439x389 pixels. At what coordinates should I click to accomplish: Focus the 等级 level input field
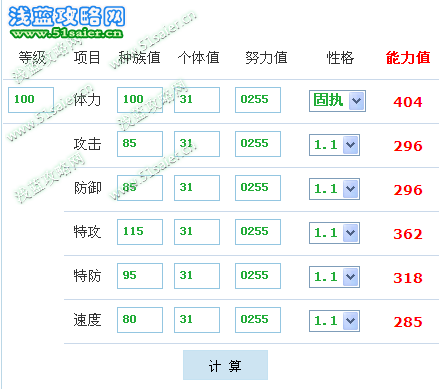(31, 100)
